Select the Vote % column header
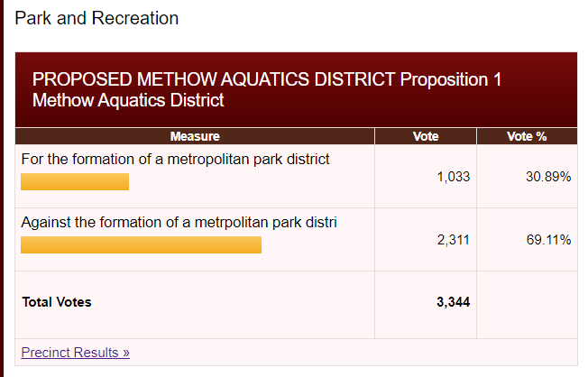588x377 pixels. [527, 137]
